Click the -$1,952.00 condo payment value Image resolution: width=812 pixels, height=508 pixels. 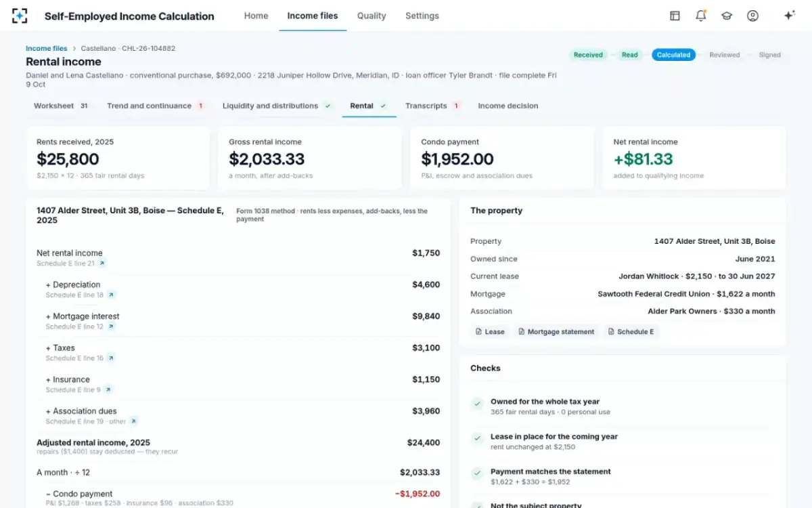click(x=417, y=494)
